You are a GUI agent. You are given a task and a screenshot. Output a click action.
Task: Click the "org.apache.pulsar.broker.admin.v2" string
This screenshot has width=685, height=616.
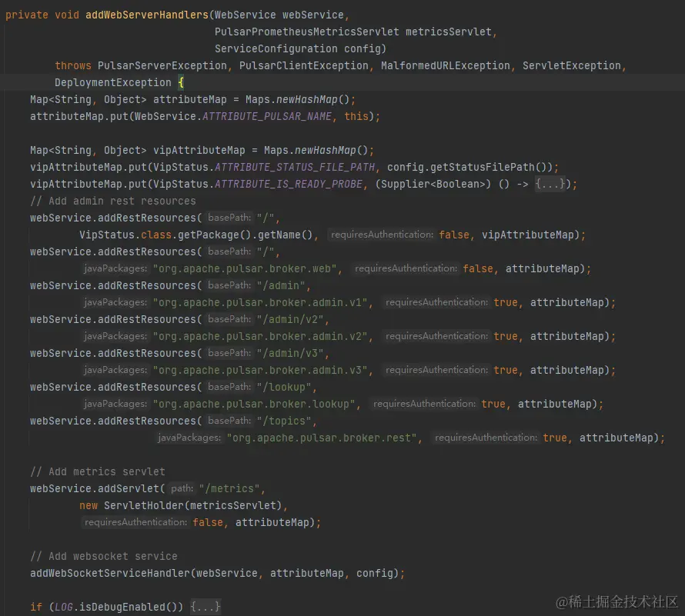(x=260, y=336)
